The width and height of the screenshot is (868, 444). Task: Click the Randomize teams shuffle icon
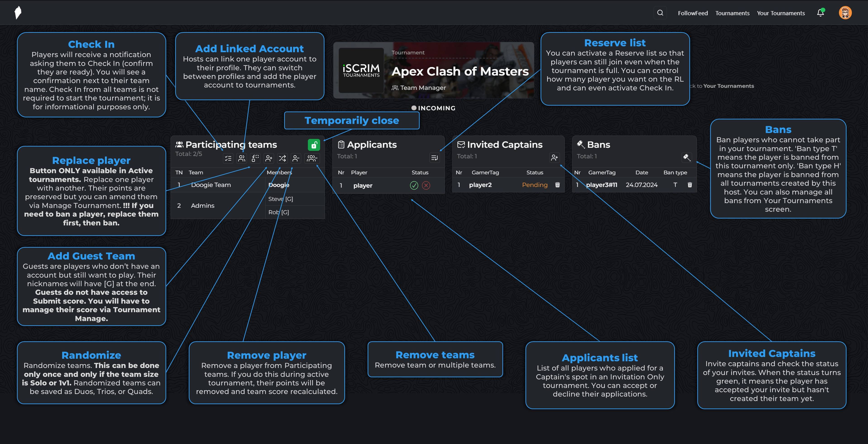point(282,158)
